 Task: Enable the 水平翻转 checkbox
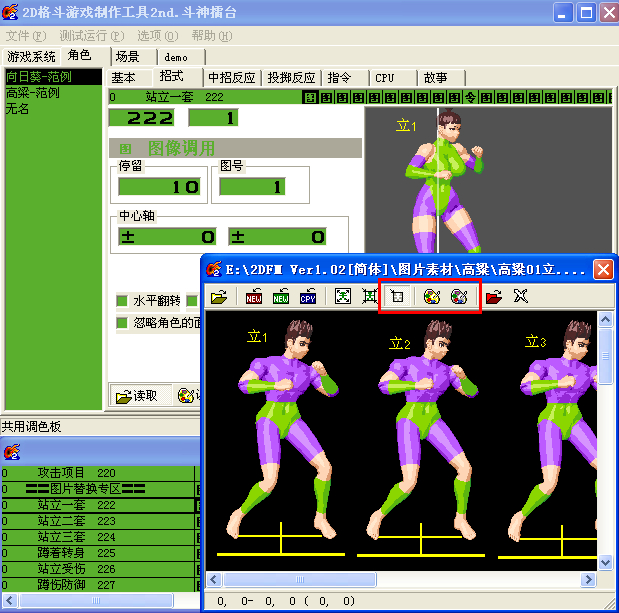[122, 301]
